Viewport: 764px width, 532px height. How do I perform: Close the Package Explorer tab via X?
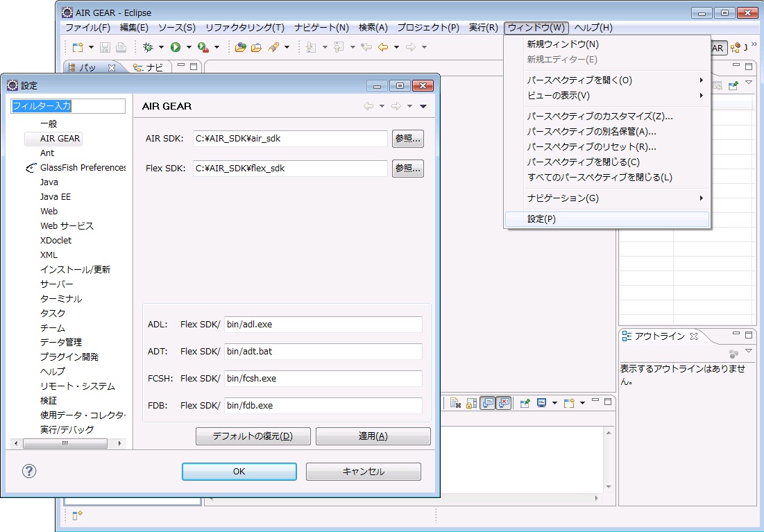coord(111,68)
